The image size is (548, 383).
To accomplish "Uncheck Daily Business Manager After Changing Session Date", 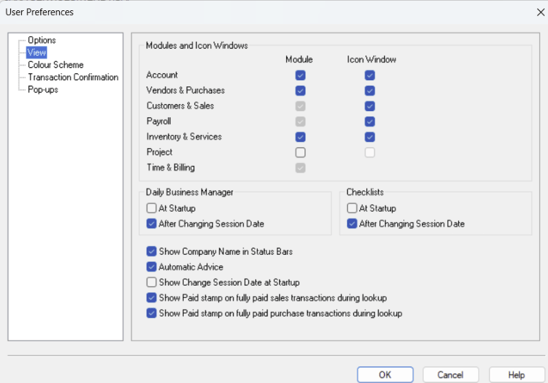I will point(151,224).
